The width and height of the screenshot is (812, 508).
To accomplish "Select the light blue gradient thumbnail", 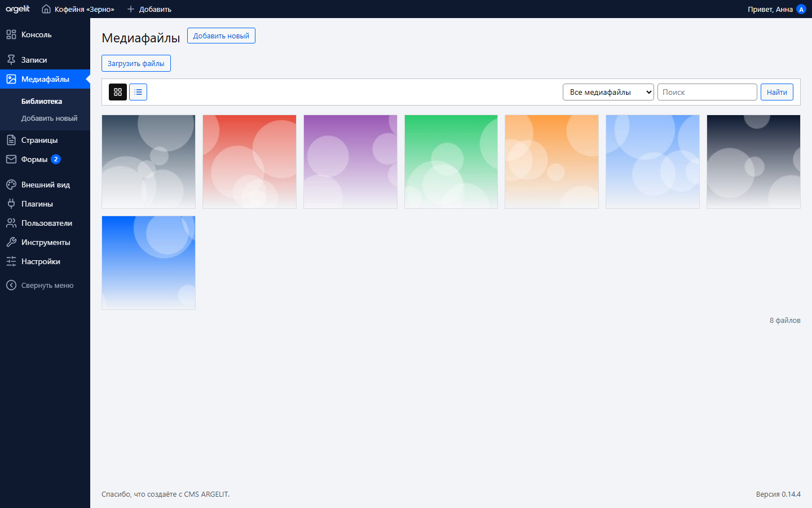I will pyautogui.click(x=652, y=162).
